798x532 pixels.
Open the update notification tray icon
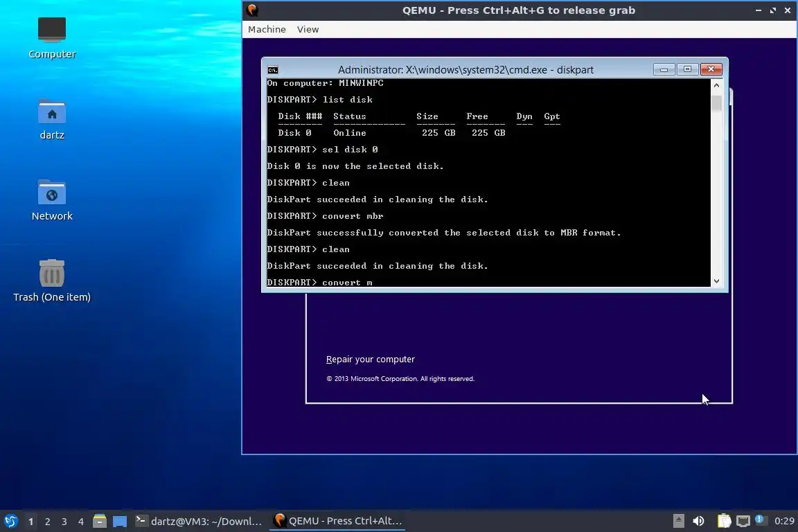[x=761, y=520]
